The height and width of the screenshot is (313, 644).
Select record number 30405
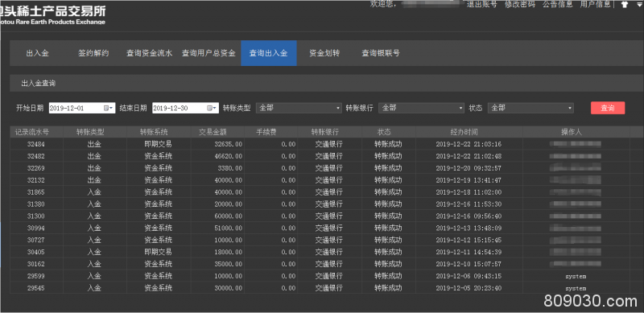36,251
